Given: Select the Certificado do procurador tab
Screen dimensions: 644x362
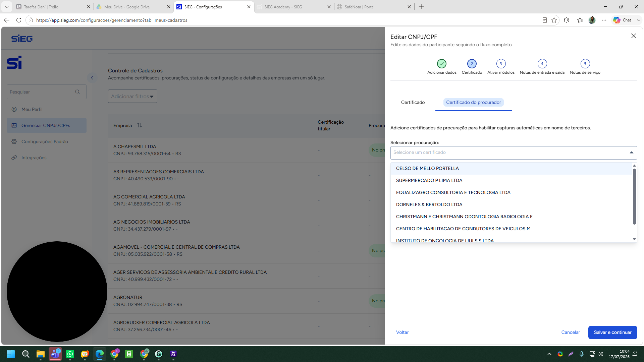Looking at the screenshot, I should [x=473, y=102].
